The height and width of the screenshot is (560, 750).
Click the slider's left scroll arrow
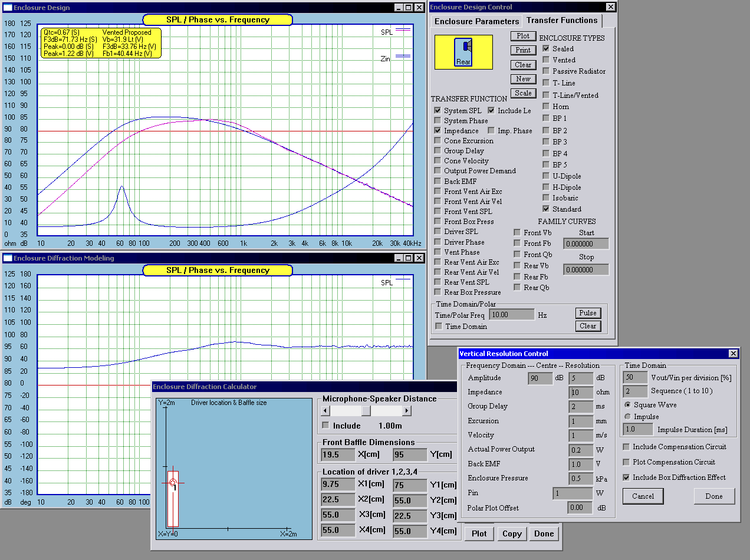(325, 410)
